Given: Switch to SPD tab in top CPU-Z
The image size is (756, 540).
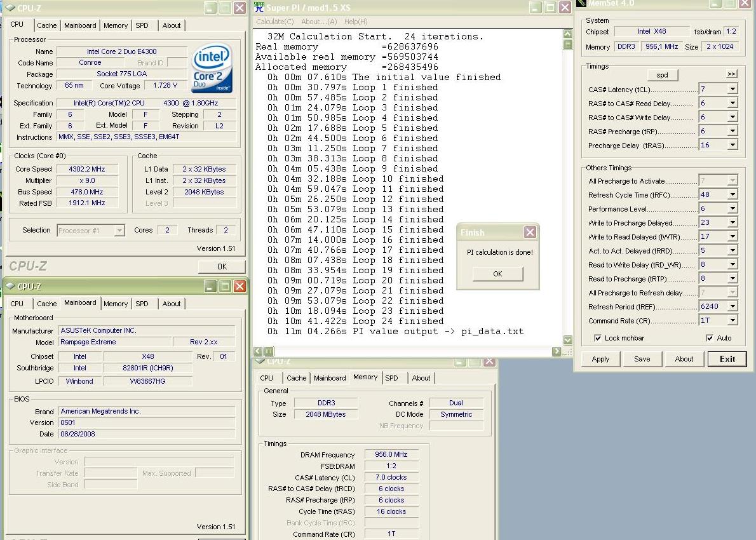Looking at the screenshot, I should pos(142,25).
